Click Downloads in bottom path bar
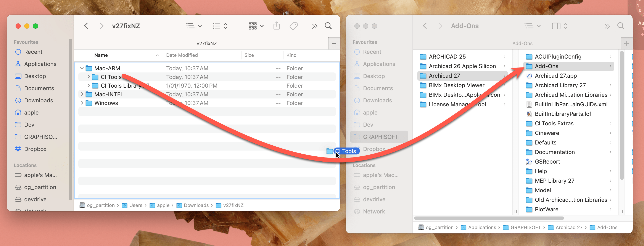Viewport: 644px width, 246px height. coord(196,205)
